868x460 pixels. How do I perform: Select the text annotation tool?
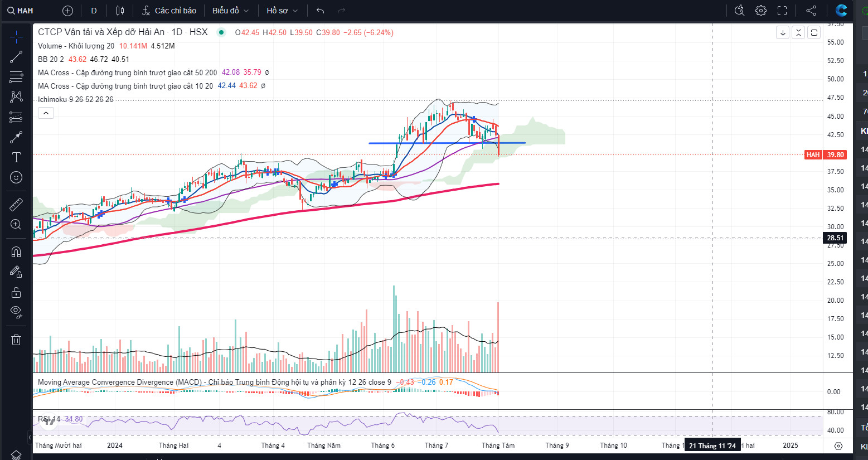pos(16,157)
